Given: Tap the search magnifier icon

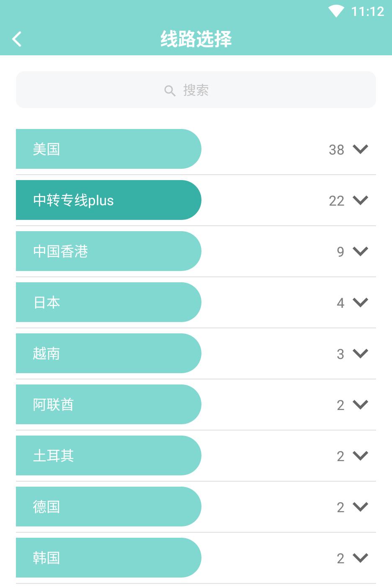Looking at the screenshot, I should coord(170,90).
